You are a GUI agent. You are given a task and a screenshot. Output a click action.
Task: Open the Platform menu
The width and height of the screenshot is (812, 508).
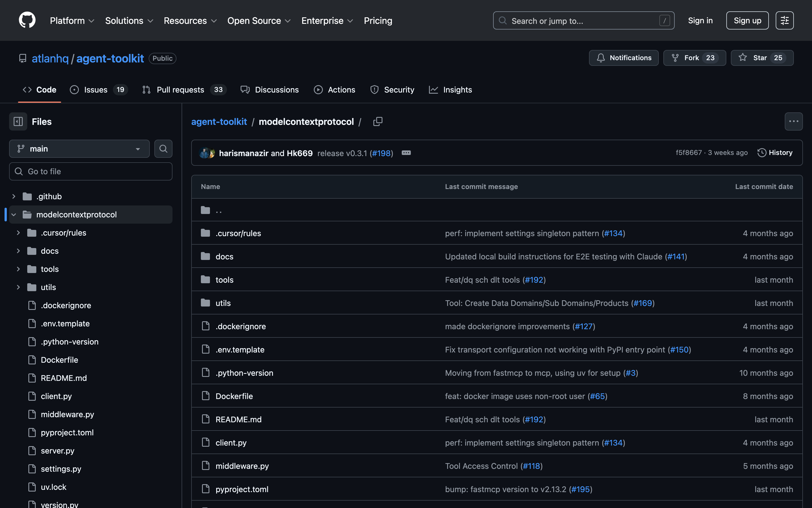click(72, 20)
